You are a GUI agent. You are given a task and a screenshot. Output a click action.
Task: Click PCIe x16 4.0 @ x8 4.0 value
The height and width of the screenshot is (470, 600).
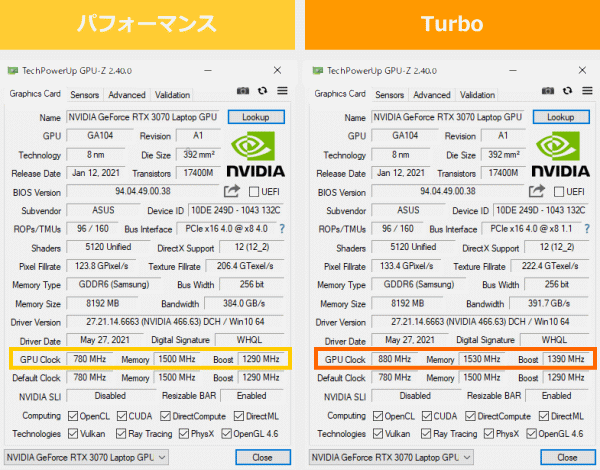click(226, 229)
